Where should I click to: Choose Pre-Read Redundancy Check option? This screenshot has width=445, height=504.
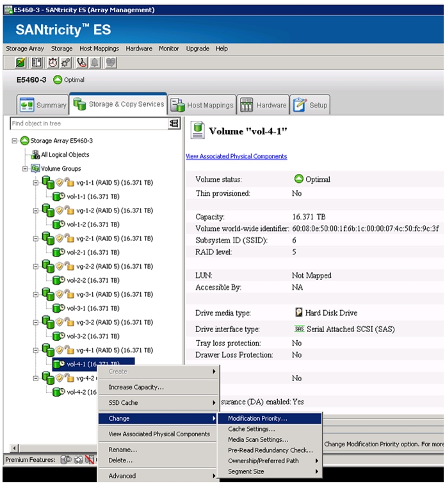click(x=270, y=450)
